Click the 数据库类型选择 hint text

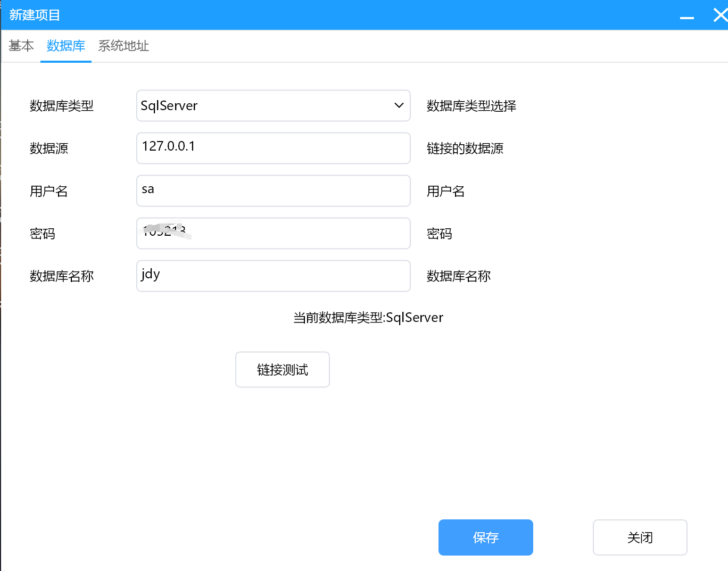click(x=471, y=106)
